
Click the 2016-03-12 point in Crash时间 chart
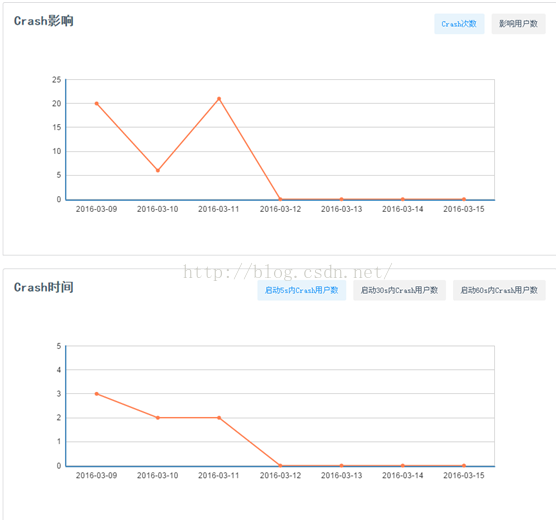click(x=280, y=465)
